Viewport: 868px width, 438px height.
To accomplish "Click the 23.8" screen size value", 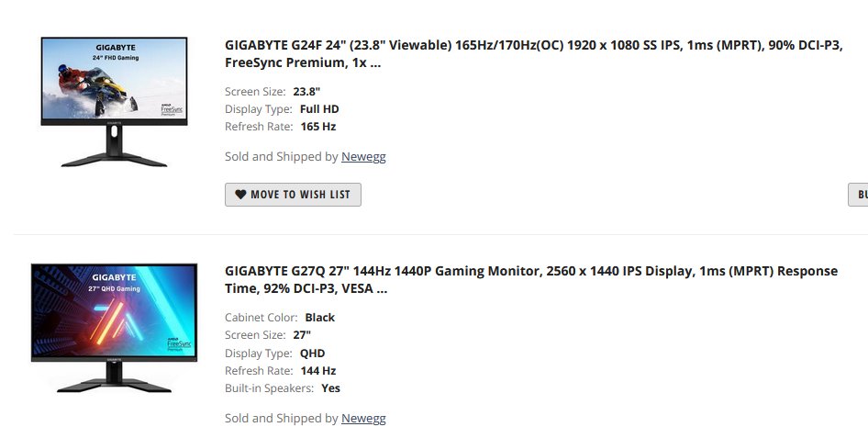I will click(x=306, y=92).
